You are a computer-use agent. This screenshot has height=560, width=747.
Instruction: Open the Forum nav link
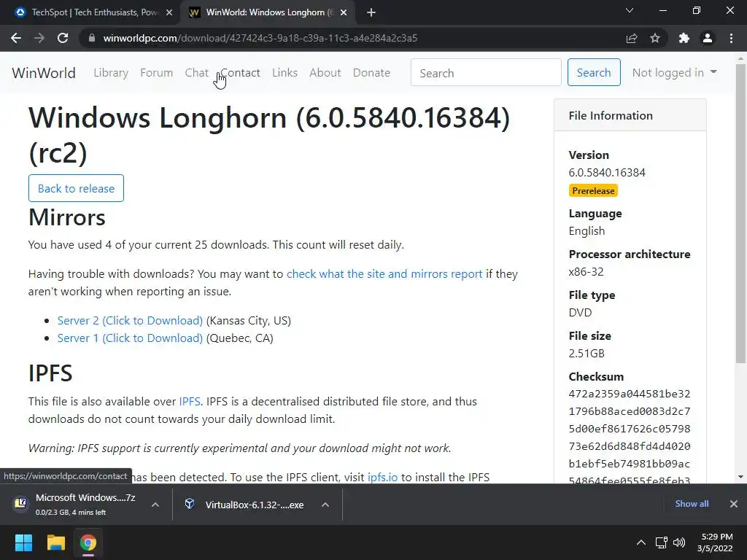coord(156,73)
